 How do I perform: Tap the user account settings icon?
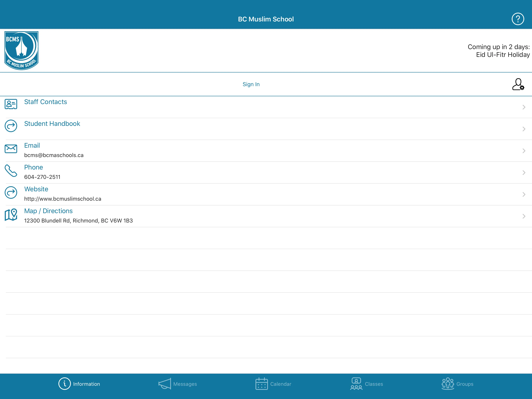pos(518,84)
